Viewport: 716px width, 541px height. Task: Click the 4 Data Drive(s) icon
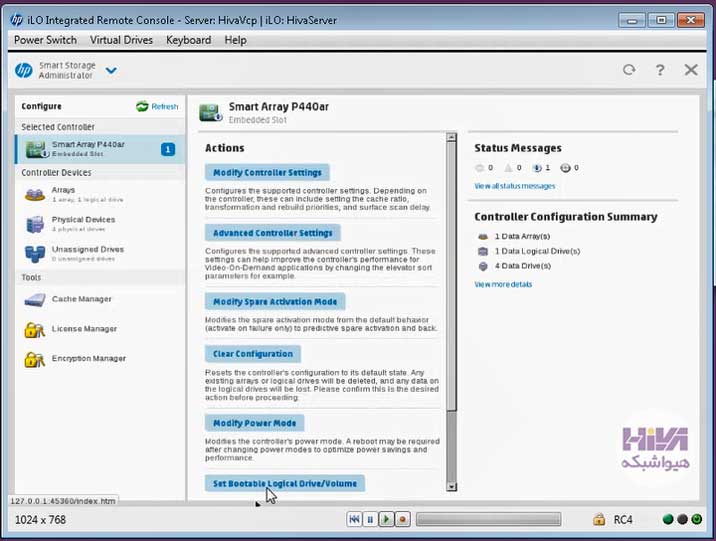click(483, 266)
